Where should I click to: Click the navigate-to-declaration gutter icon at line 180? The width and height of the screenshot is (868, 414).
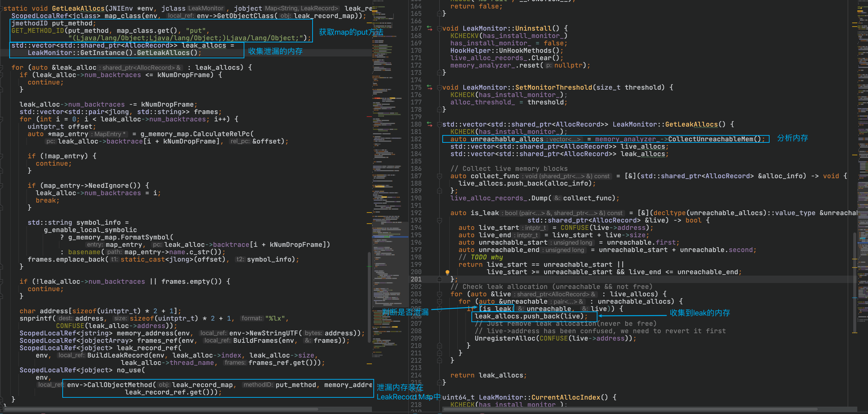(x=429, y=124)
